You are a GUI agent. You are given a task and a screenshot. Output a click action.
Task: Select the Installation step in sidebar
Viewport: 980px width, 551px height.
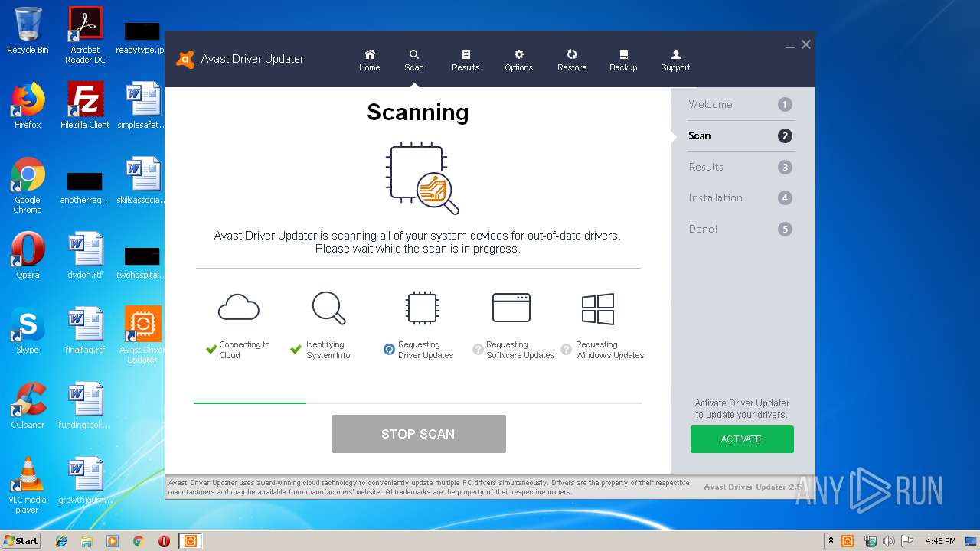point(740,197)
